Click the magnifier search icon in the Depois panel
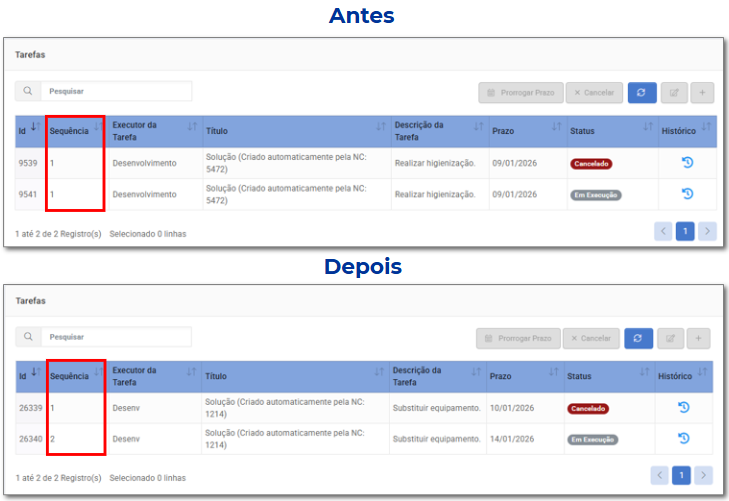The image size is (729, 501). (x=28, y=337)
